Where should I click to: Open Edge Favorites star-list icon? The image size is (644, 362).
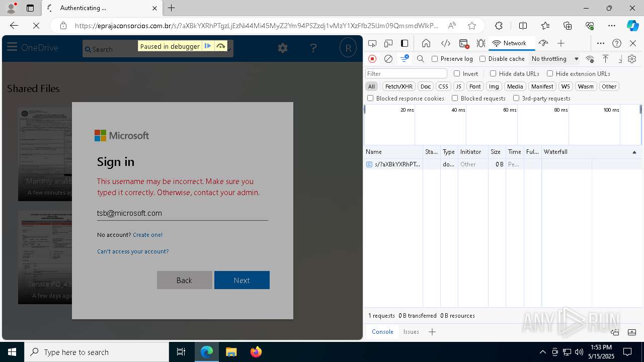(545, 26)
